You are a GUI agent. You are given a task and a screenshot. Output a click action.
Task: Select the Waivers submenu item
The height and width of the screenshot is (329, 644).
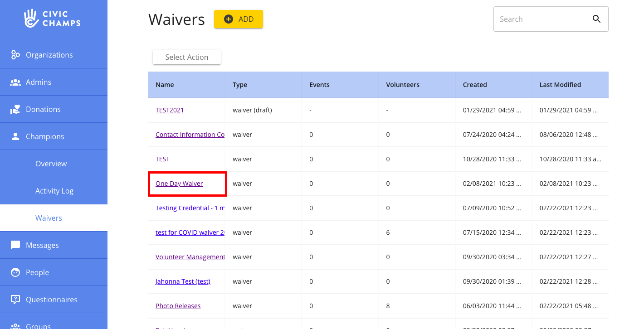54,218
